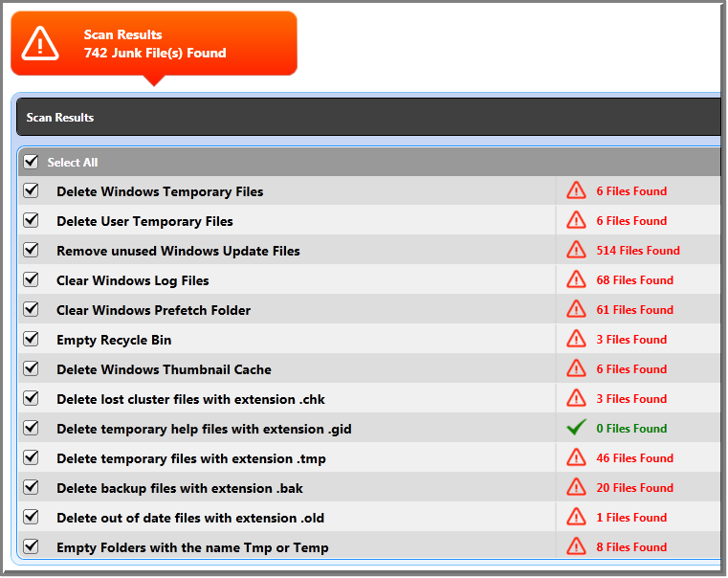The image size is (728, 578).
Task: Uncheck the Select All checkbox
Action: 32,162
